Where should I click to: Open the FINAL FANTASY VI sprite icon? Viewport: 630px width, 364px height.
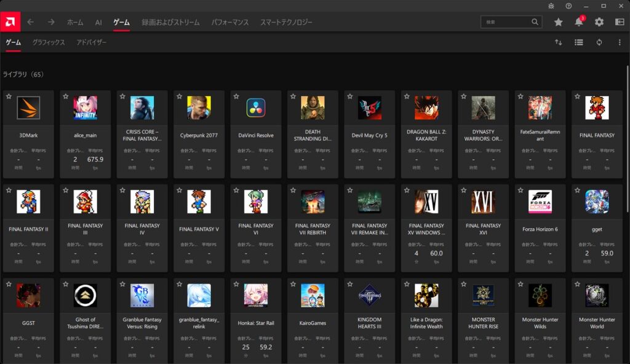[256, 202]
